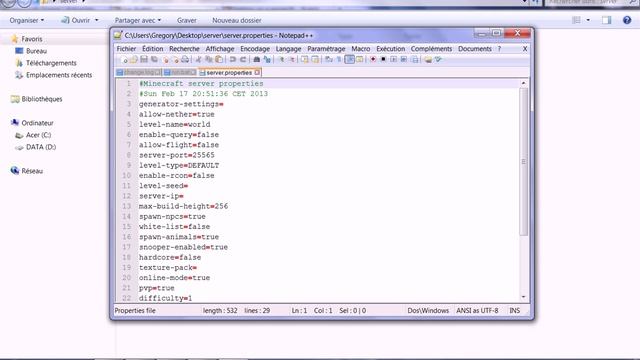Expand the Organiser dropdown in Explorer

click(27, 20)
